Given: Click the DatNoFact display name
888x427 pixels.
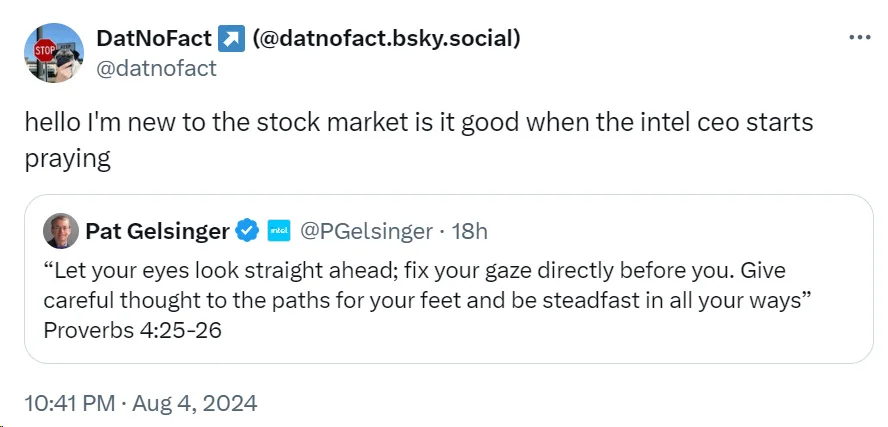Looking at the screenshot, I should 154,39.
